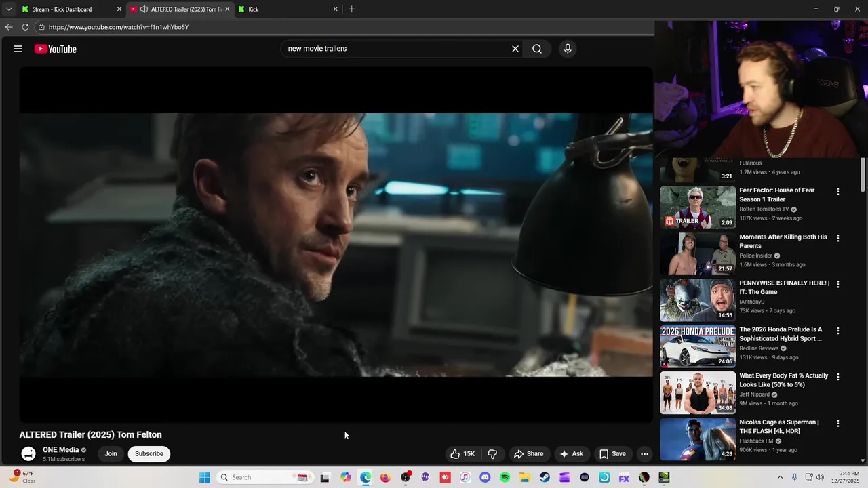
Task: Click the magnifier search button
Action: tap(537, 49)
